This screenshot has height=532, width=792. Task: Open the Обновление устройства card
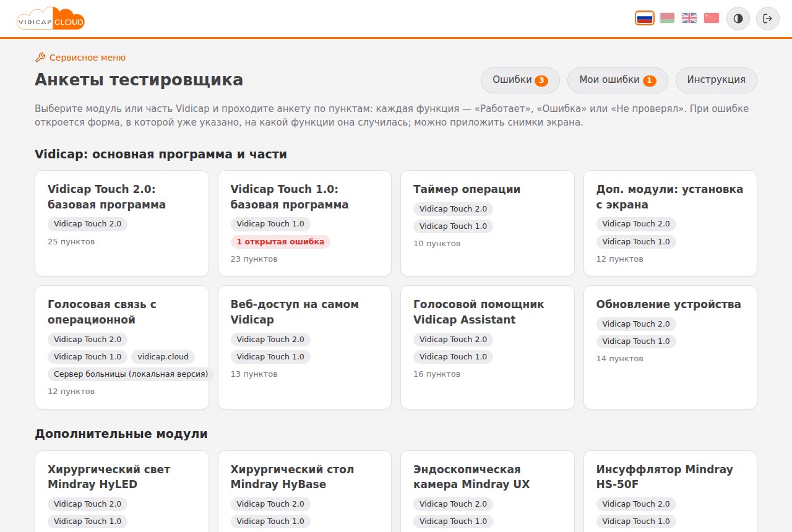pyautogui.click(x=670, y=347)
